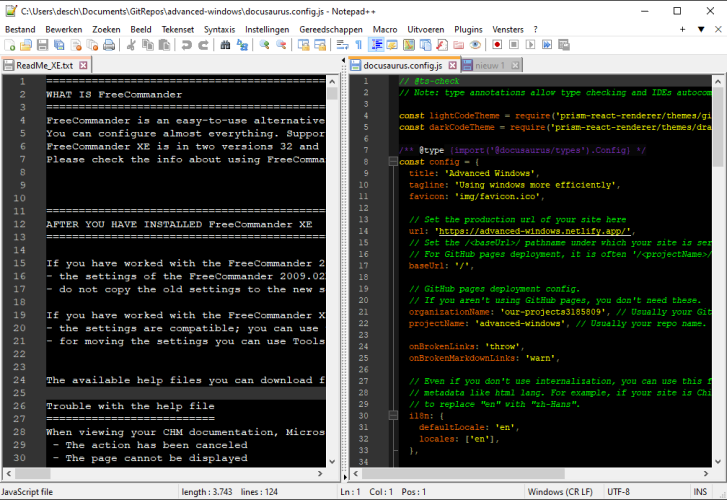Screen dimensions: 727x500
Task: Collapse the i18n block fold at line 30
Action: [393, 416]
